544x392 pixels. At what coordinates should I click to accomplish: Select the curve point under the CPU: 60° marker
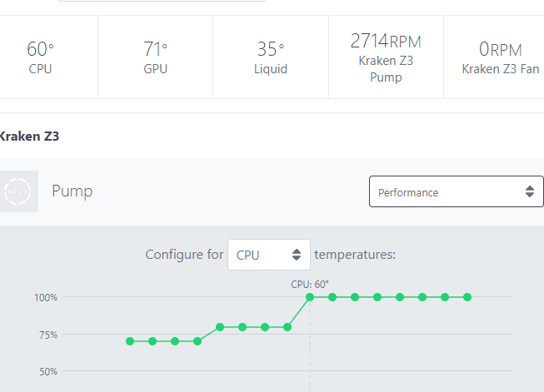(x=310, y=297)
